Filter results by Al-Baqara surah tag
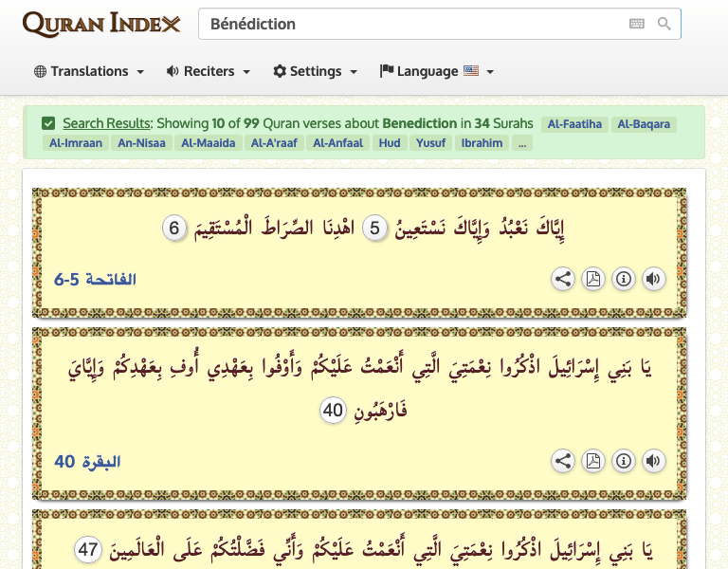Viewport: 728px width, 569px height. point(644,124)
